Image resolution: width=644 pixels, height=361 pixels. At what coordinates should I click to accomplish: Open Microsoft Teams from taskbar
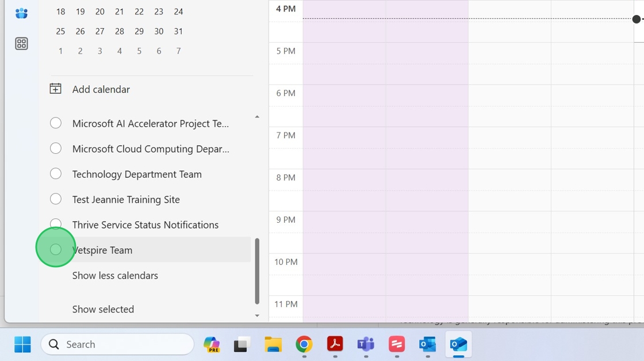pos(366,344)
